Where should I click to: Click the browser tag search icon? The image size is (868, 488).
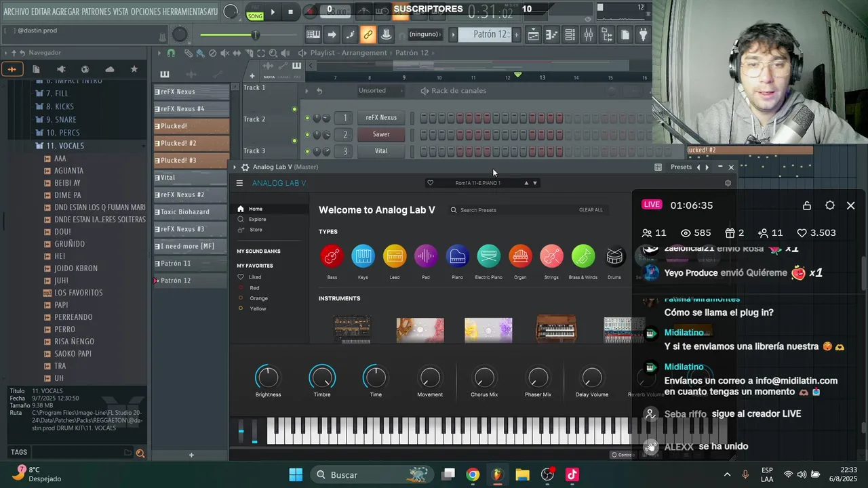click(x=140, y=453)
